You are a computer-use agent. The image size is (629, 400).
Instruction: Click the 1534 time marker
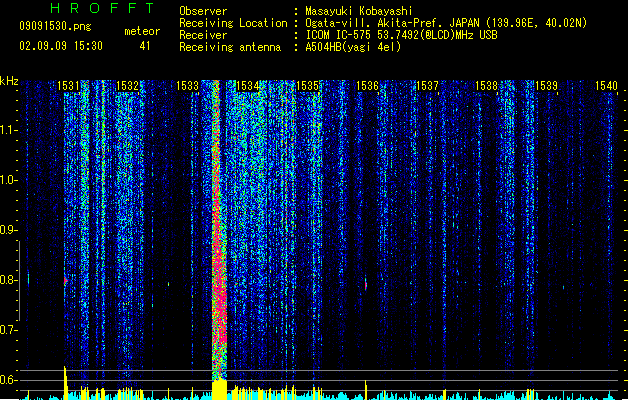pos(248,86)
